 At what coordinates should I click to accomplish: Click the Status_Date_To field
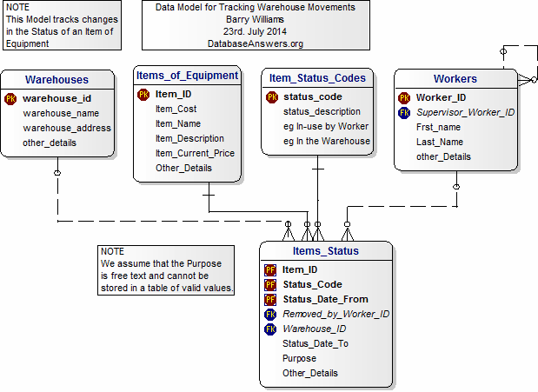tap(315, 343)
